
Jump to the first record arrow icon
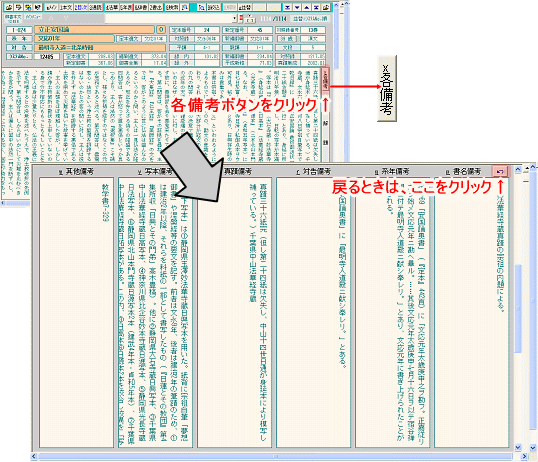point(288,7)
